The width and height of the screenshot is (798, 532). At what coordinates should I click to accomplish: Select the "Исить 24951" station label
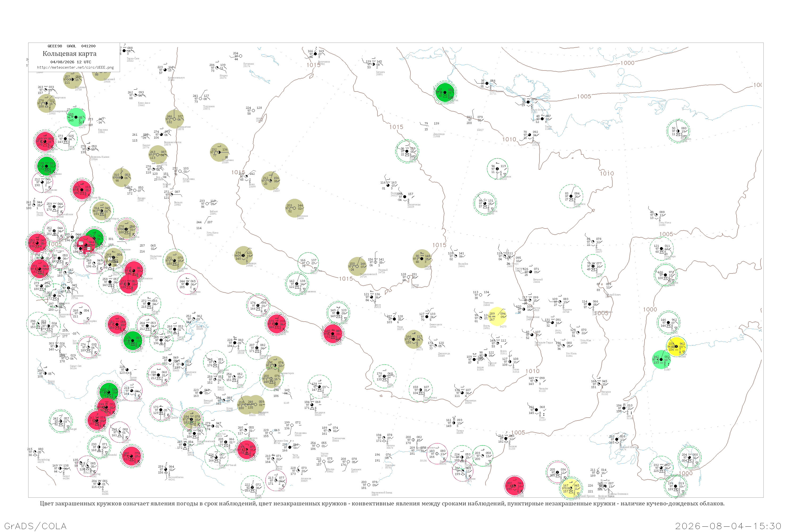(486, 327)
